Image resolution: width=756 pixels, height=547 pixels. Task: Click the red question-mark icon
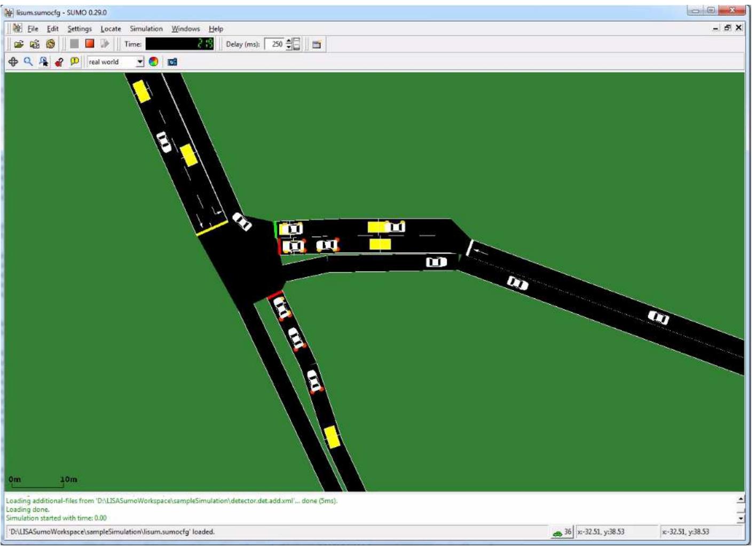click(x=59, y=62)
